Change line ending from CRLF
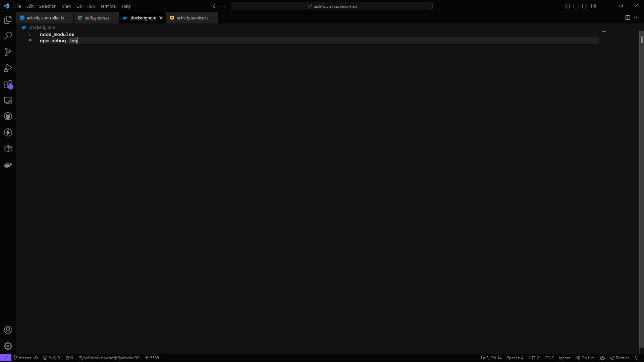 549,358
